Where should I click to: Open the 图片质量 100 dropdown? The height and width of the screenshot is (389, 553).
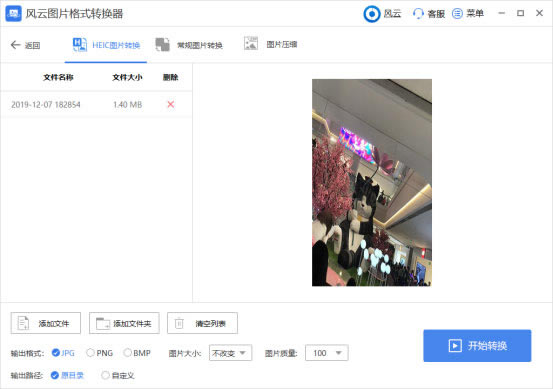coord(327,353)
